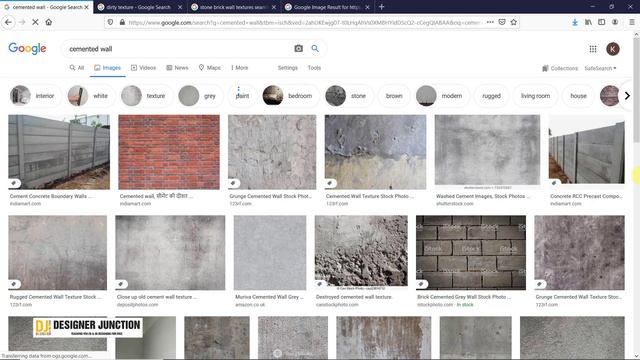The width and height of the screenshot is (640, 360).
Task: Go back to the previous page
Action: coord(8,22)
